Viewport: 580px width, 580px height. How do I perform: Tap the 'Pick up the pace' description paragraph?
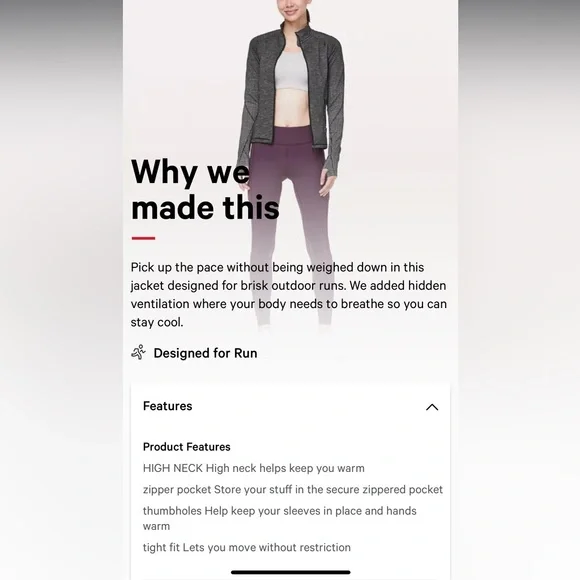pyautogui.click(x=289, y=295)
